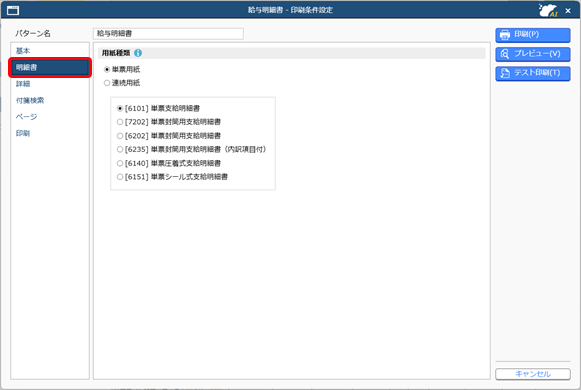Choose [6151] 単票シール式支給明細書 option
This screenshot has height=390, width=581.
(x=120, y=177)
